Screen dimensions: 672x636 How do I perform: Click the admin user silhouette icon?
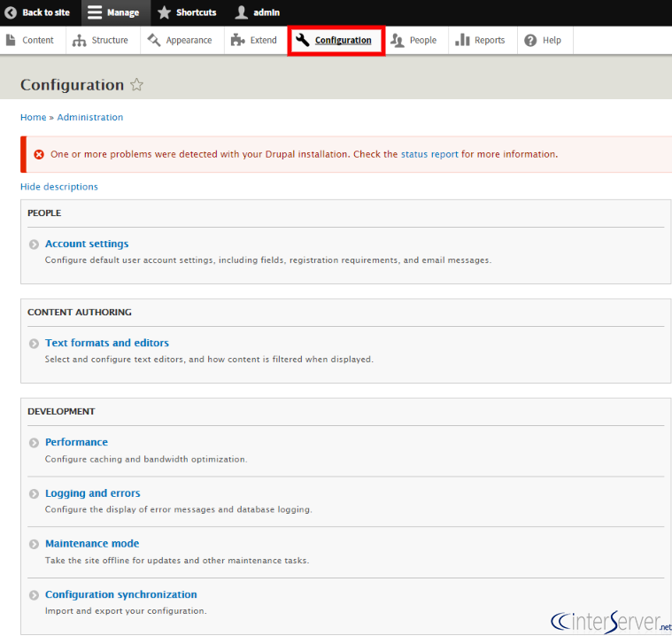tap(242, 12)
